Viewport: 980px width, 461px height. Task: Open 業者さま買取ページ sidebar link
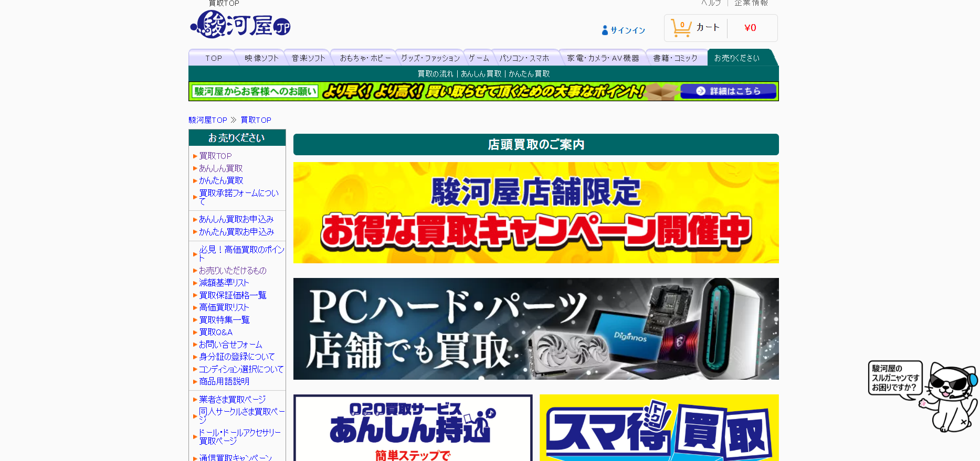point(233,400)
